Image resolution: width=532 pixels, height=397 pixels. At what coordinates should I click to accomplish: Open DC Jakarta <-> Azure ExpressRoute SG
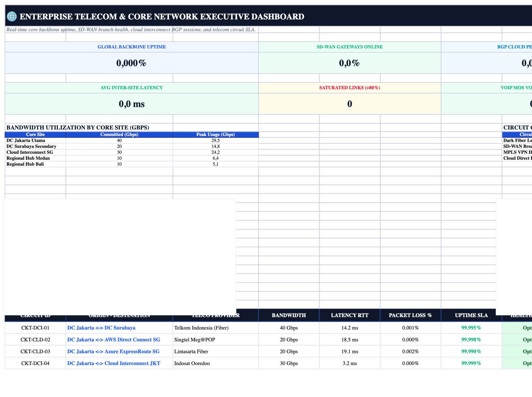coord(113,351)
